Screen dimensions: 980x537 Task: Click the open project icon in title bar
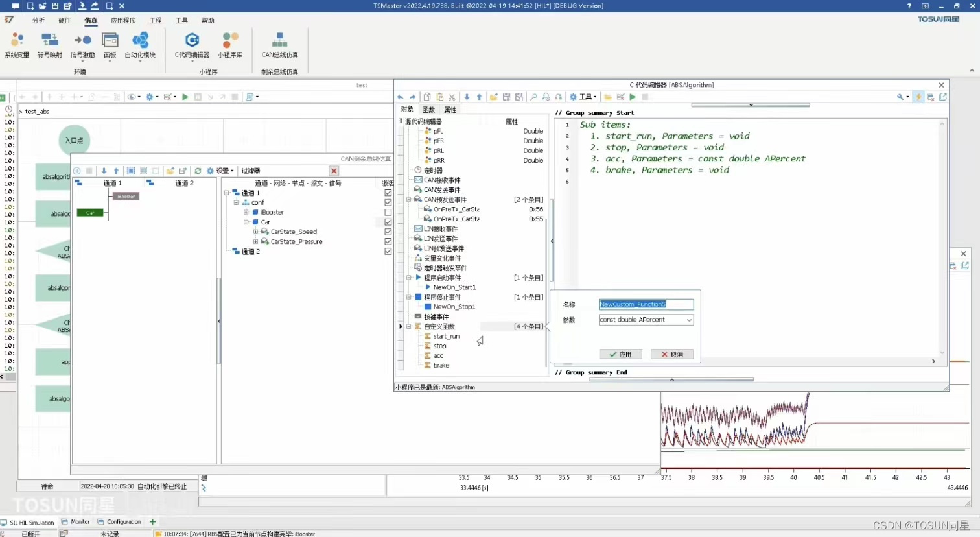42,6
